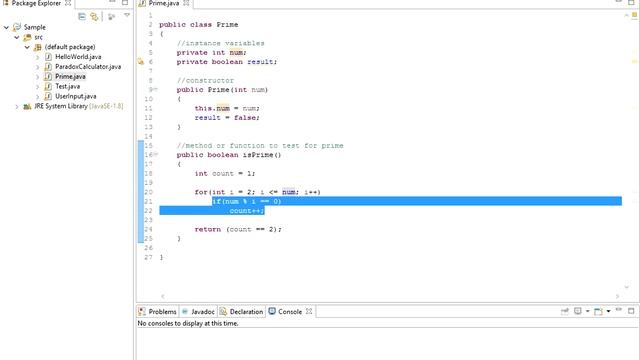Maximize the Console panel

point(631,311)
